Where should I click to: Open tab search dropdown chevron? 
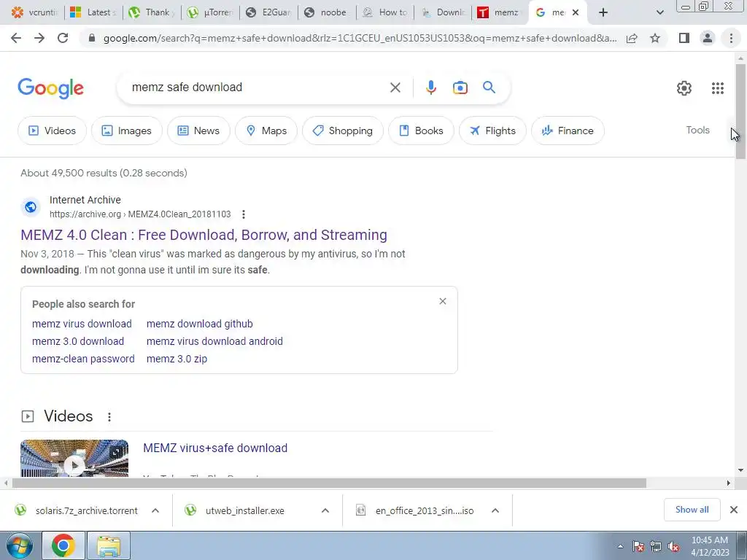click(659, 12)
